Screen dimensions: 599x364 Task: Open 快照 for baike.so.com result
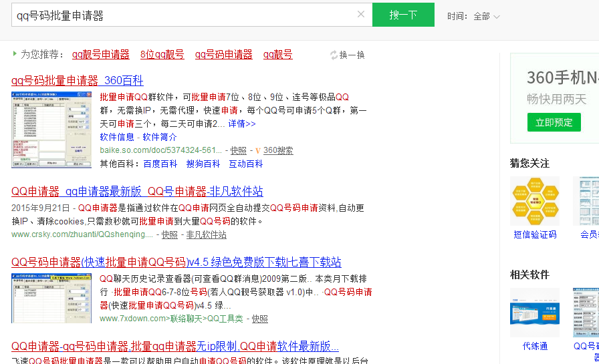pyautogui.click(x=239, y=150)
